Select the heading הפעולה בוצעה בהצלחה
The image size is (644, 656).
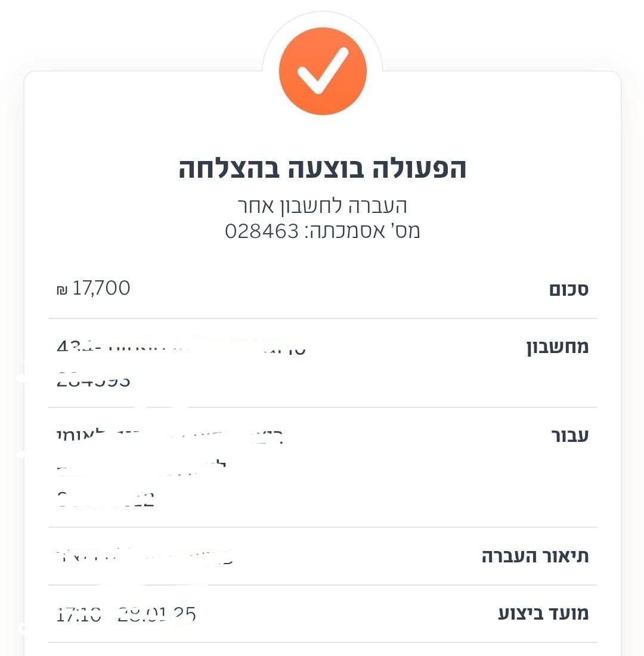322,169
